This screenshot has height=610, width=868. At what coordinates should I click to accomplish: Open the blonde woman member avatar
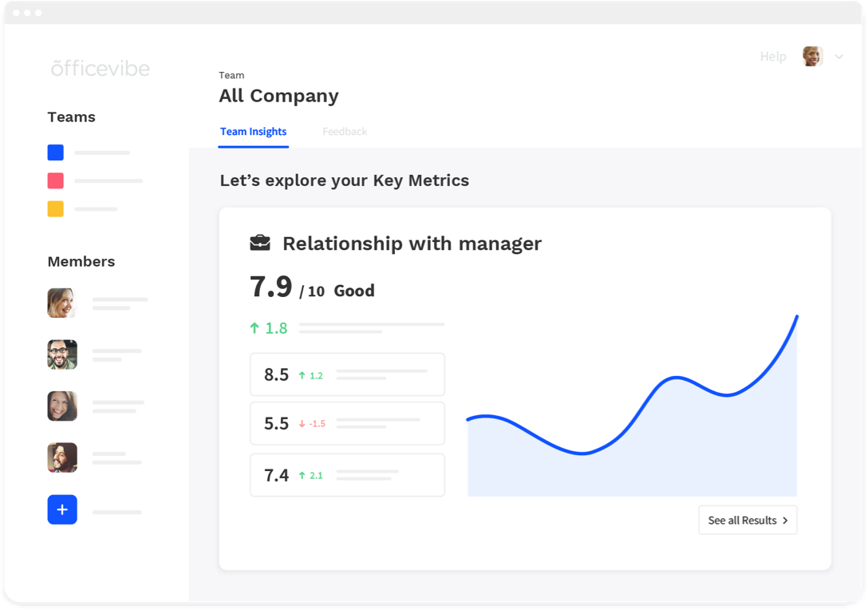[61, 303]
